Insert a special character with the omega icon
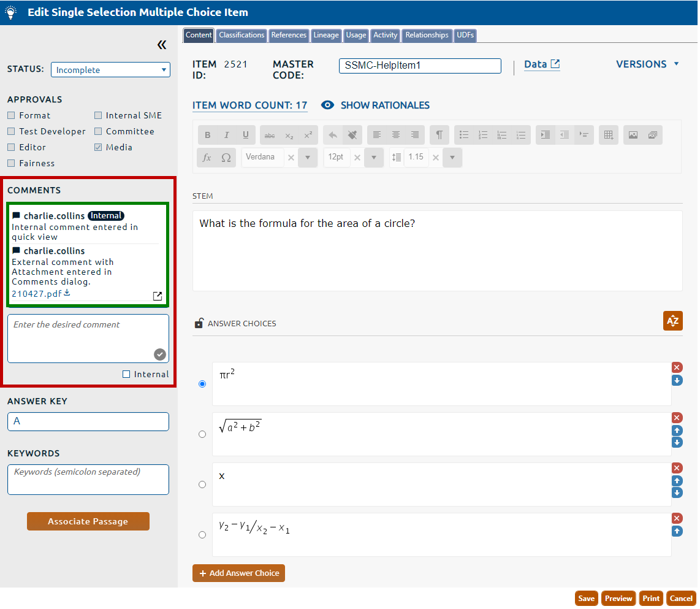 tap(226, 158)
